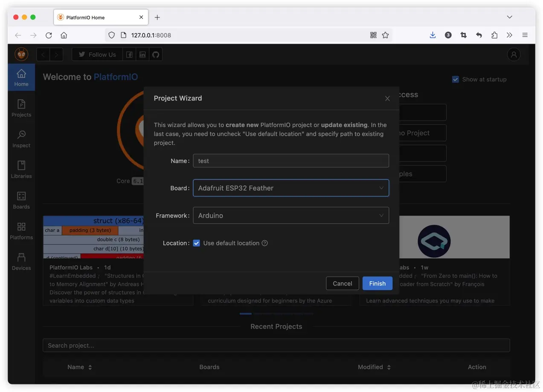Open browser downloads panel
This screenshot has height=392, width=543.
433,35
